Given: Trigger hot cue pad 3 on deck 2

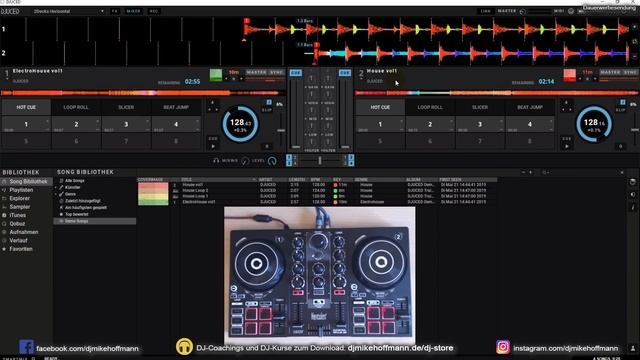Looking at the screenshot, I should (x=480, y=124).
